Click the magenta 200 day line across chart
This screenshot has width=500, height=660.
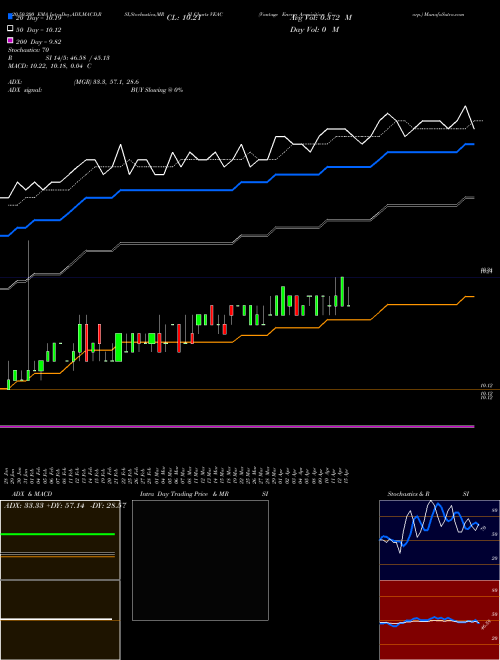237,426
